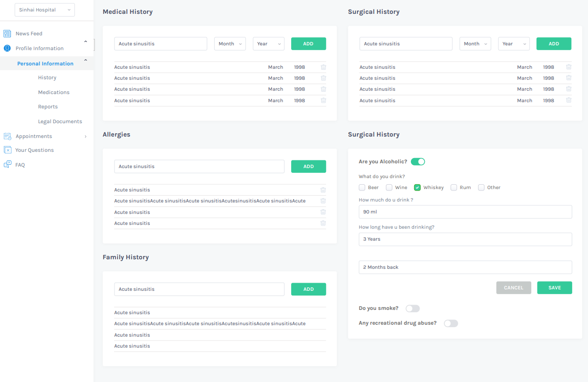Enable the Do you smoke toggle
Screen dimensions: 588x382
coord(412,308)
